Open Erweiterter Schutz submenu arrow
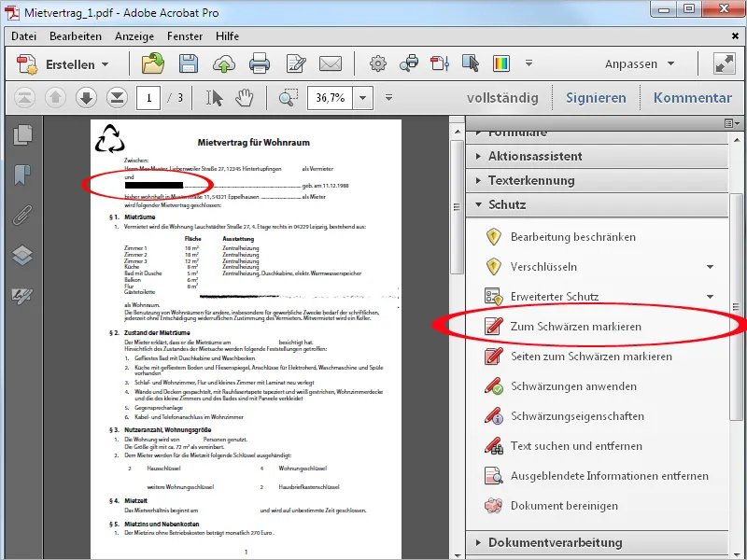747x560 pixels. (710, 297)
